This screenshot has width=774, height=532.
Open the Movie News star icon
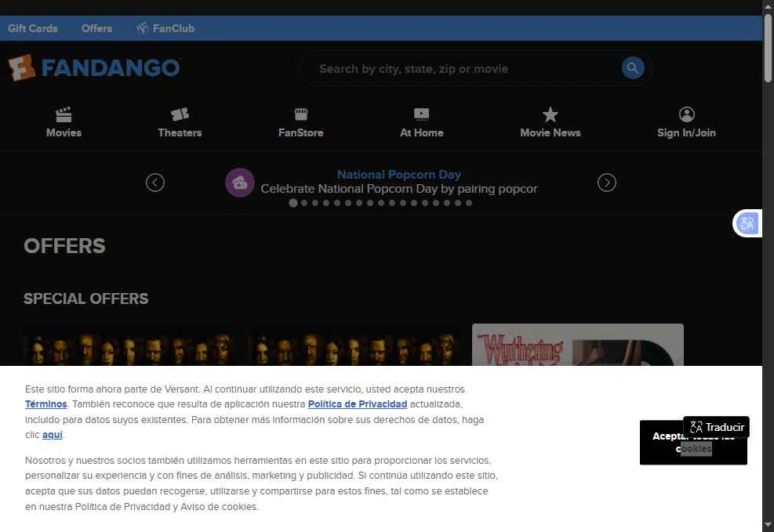[x=550, y=114]
